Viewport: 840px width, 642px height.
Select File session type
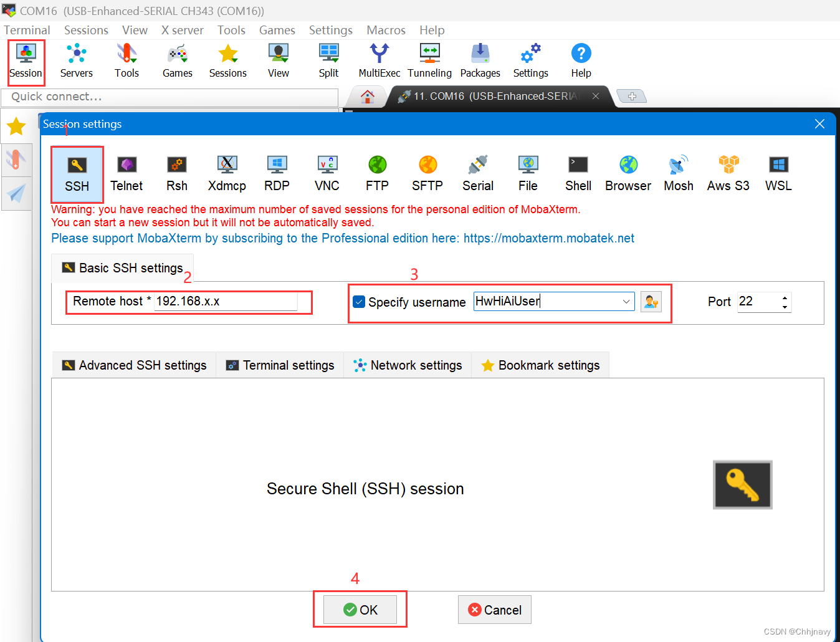pyautogui.click(x=528, y=175)
